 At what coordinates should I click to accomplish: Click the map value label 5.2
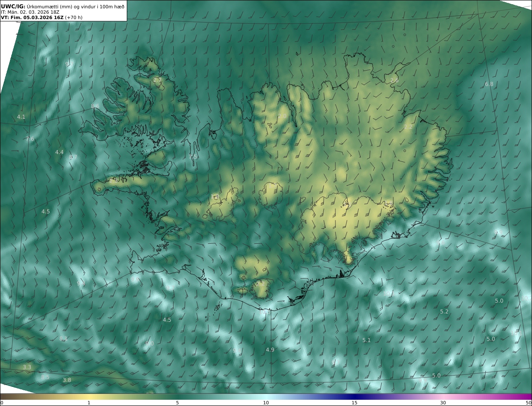click(444, 312)
